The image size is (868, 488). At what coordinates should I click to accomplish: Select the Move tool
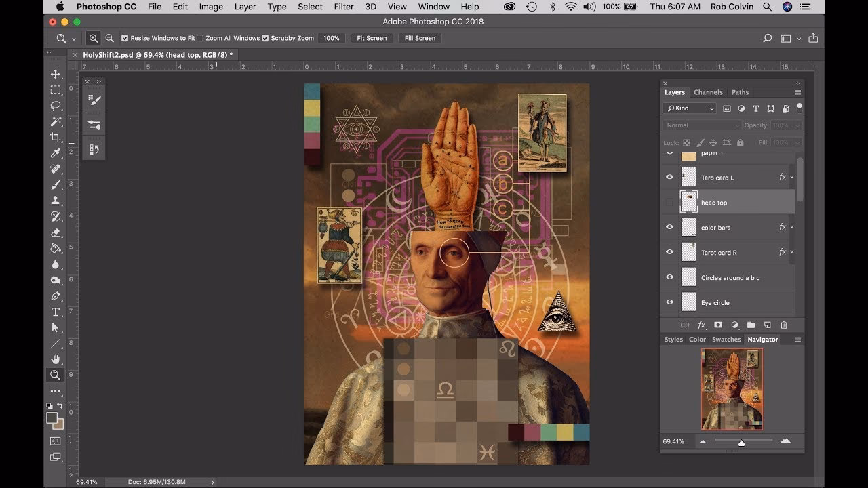pyautogui.click(x=55, y=75)
